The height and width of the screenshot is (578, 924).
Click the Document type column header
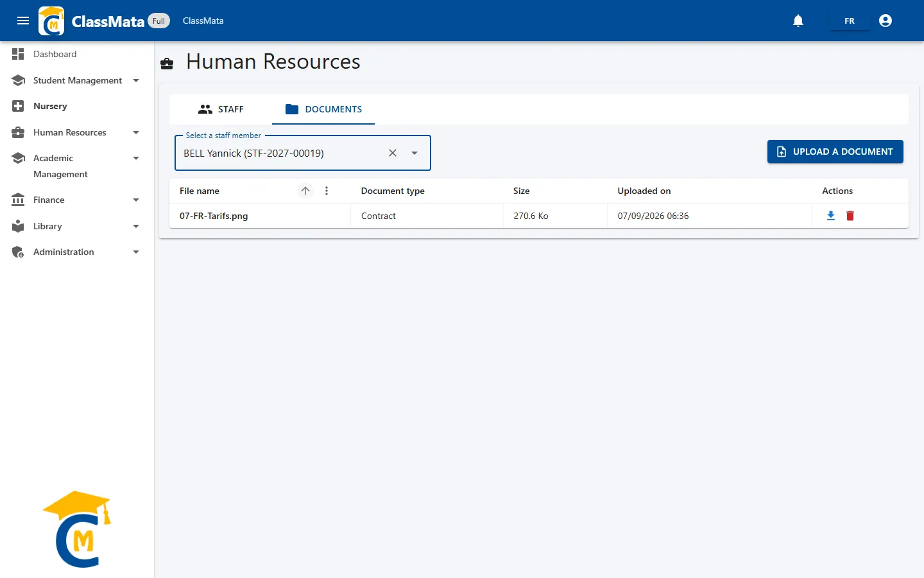click(393, 191)
